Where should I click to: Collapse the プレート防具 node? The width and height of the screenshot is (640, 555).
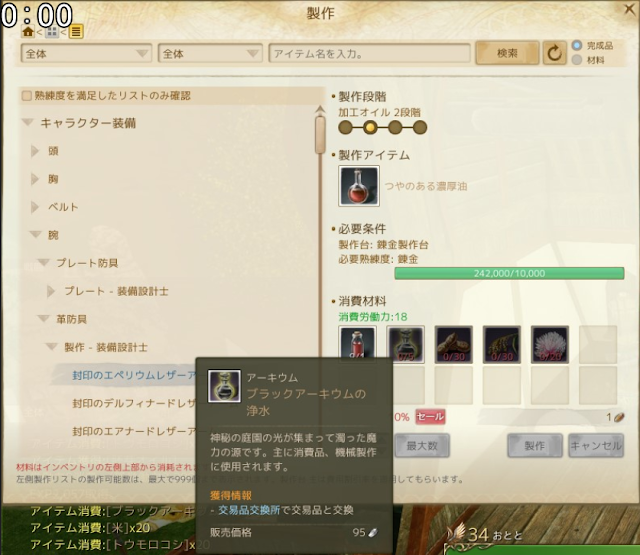(43, 262)
